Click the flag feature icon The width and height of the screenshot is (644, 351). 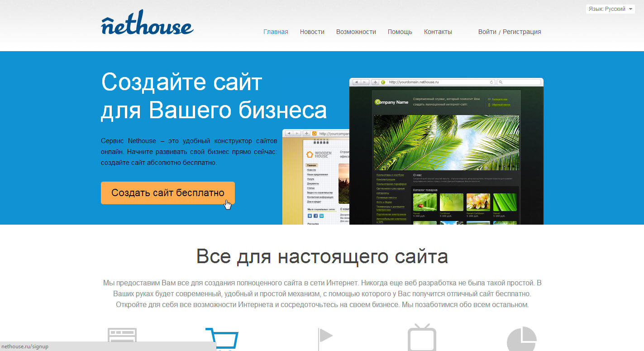[x=325, y=339]
